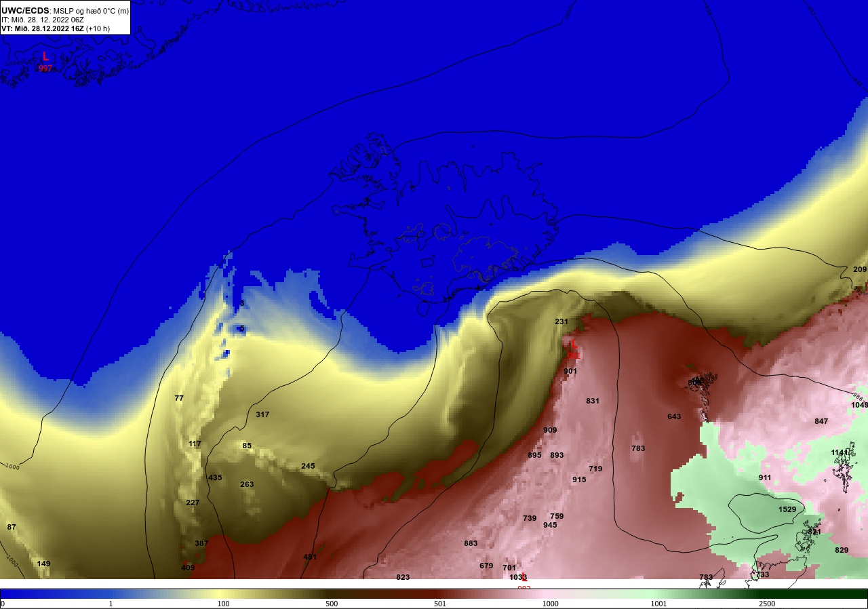This screenshot has width=868, height=609.
Task: Click the height value 263
Action: point(247,484)
